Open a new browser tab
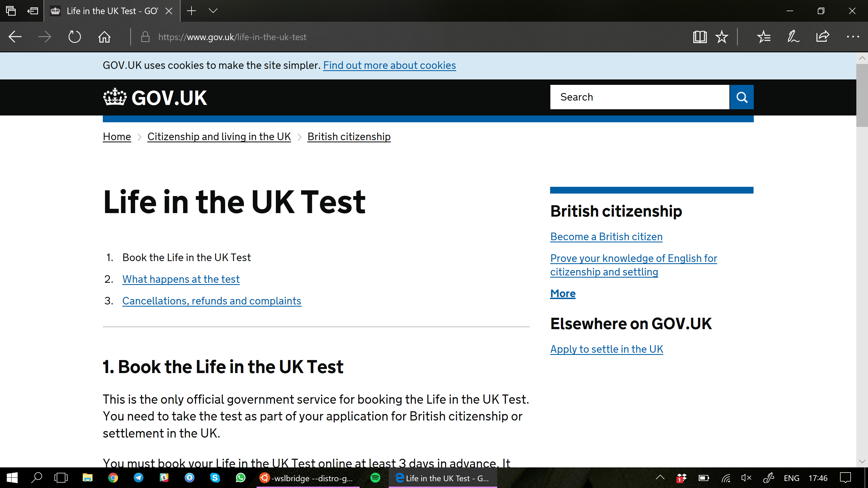This screenshot has height=488, width=868. pos(192,11)
